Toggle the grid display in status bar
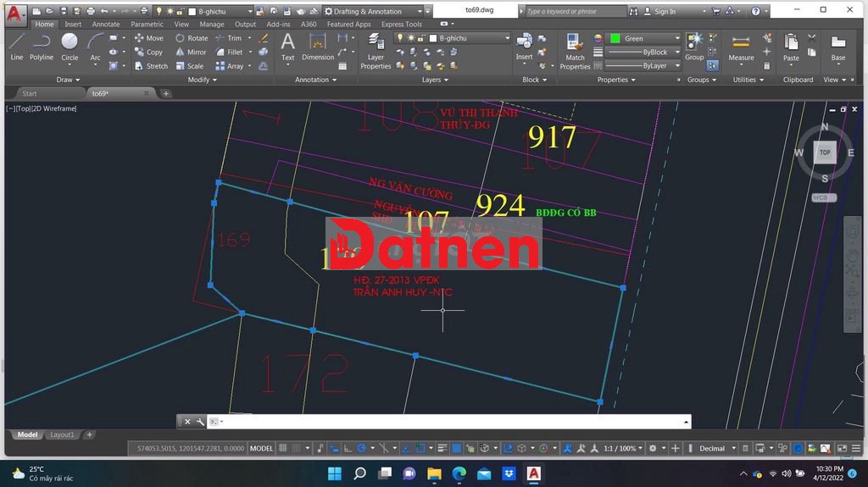868x487 pixels. [x=284, y=448]
